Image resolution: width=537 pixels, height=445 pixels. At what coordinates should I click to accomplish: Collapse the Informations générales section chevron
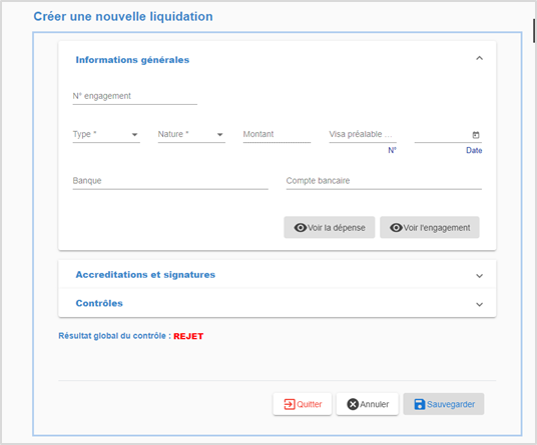(x=479, y=58)
